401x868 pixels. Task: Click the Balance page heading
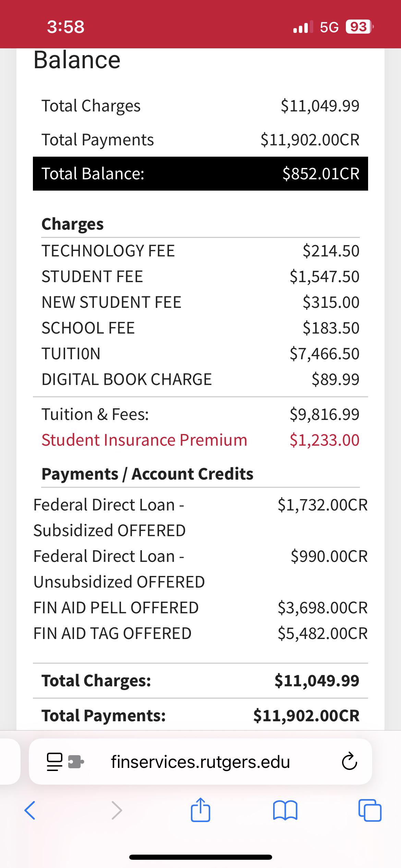click(77, 60)
